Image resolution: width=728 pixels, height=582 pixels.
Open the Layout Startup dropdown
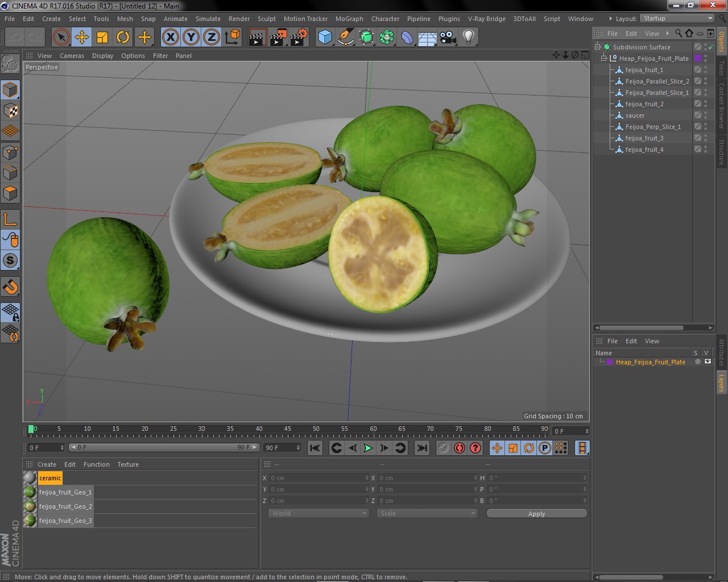point(677,18)
